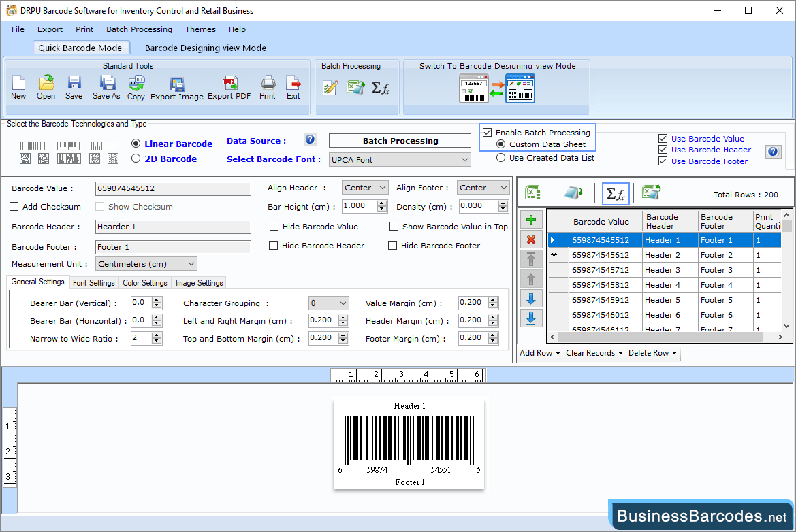Image resolution: width=796 pixels, height=532 pixels.
Task: Click the Barcode Header input field
Action: click(173, 227)
